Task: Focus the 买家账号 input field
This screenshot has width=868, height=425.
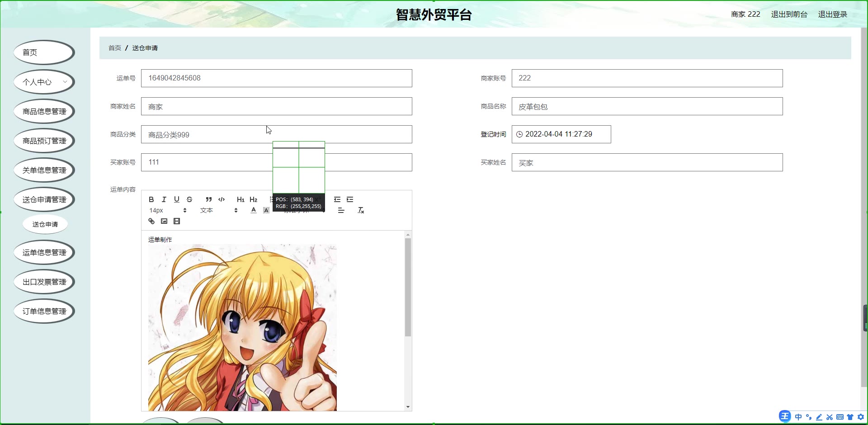Action: [277, 162]
